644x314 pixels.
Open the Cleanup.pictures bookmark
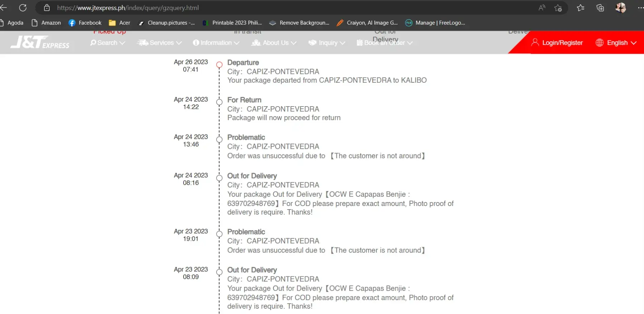tap(166, 23)
